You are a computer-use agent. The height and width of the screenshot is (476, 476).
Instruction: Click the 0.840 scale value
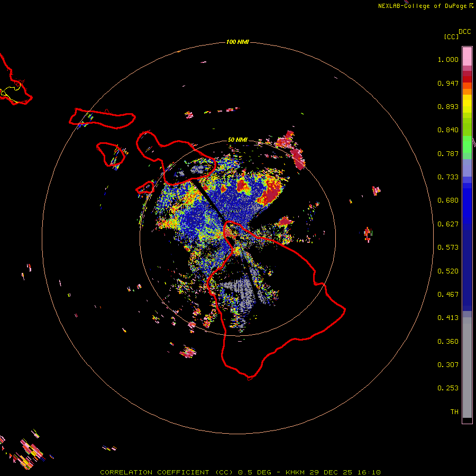pos(448,130)
